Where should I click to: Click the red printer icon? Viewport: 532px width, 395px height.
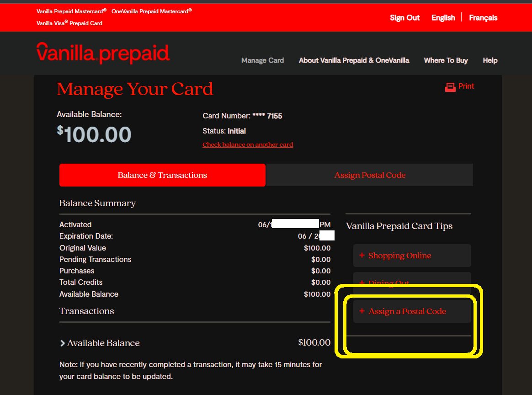pos(450,87)
